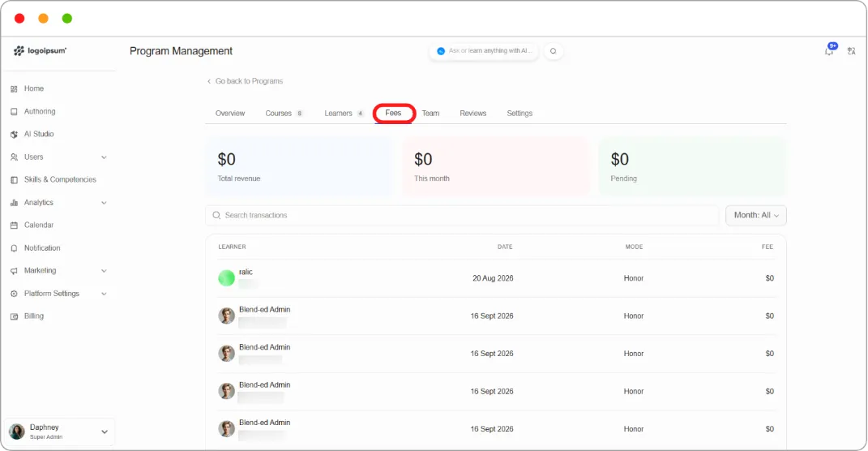Screen dimensions: 868x451
Task: Click Daphney's profile avatar
Action: click(x=16, y=432)
